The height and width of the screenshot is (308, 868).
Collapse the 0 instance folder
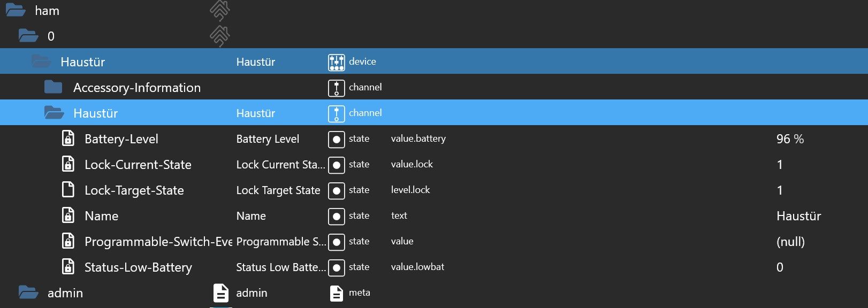28,36
